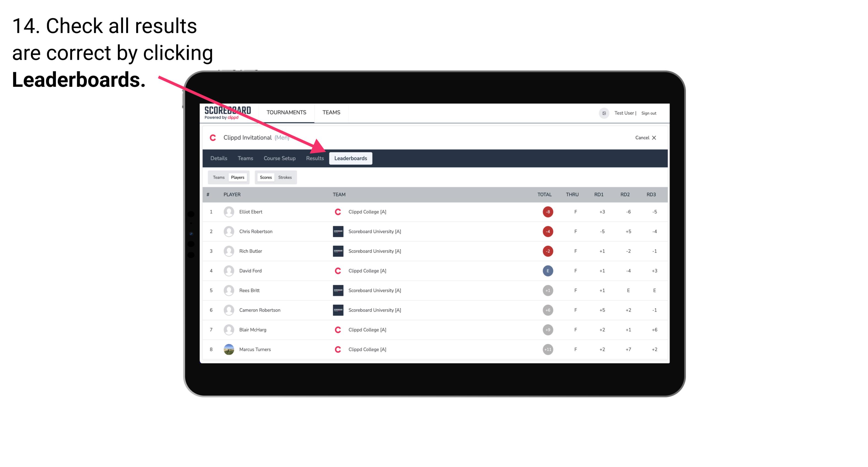Click the Strokes filter button
Image resolution: width=868 pixels, height=467 pixels.
(x=285, y=177)
